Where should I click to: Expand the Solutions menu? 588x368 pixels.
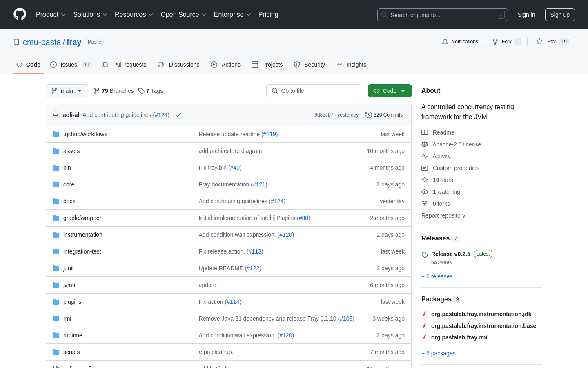click(90, 15)
